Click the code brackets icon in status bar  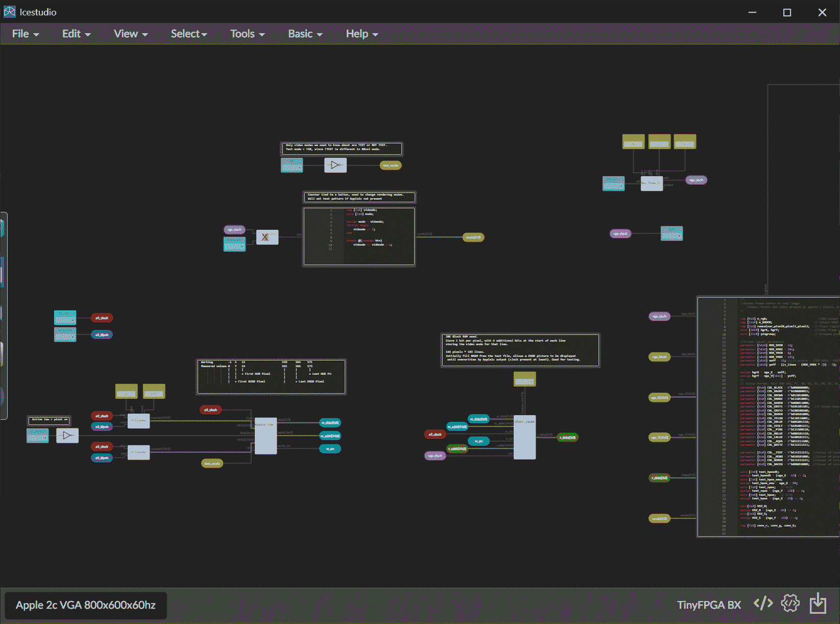[763, 604]
